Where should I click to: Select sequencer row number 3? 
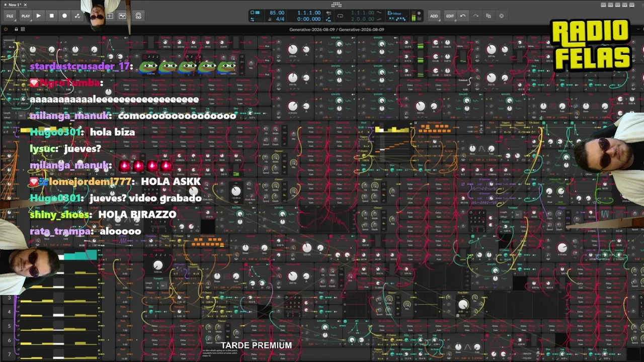9,298
